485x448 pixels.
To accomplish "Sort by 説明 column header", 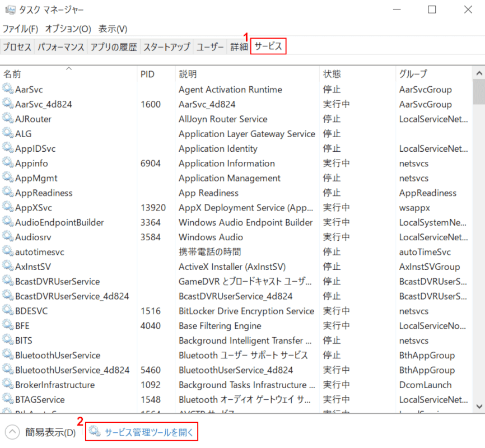I will pos(247,74).
